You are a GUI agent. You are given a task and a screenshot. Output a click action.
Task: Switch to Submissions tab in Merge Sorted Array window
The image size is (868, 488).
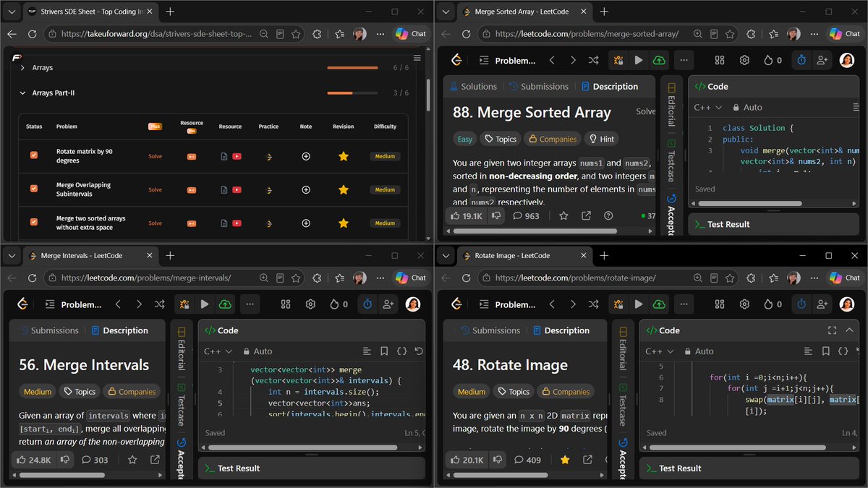tap(539, 86)
